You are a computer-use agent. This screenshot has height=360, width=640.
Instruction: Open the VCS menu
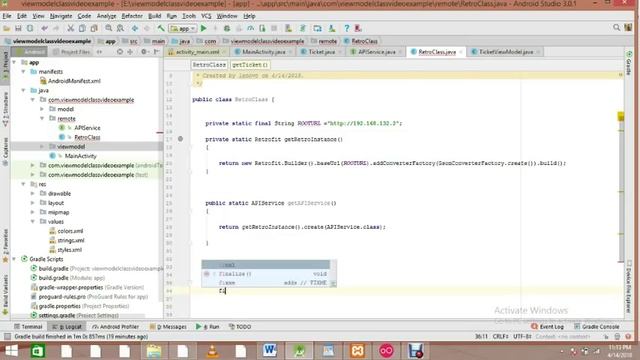(x=206, y=16)
